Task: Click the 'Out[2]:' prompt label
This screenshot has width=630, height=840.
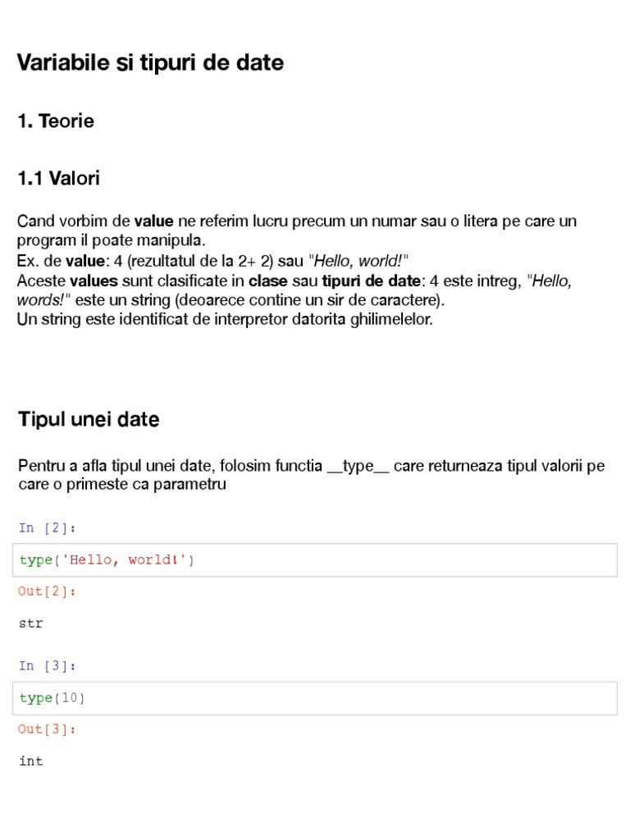Action: (48, 591)
